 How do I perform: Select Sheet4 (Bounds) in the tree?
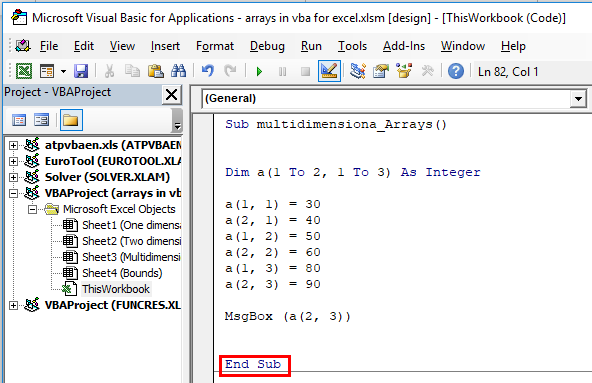[x=122, y=273]
